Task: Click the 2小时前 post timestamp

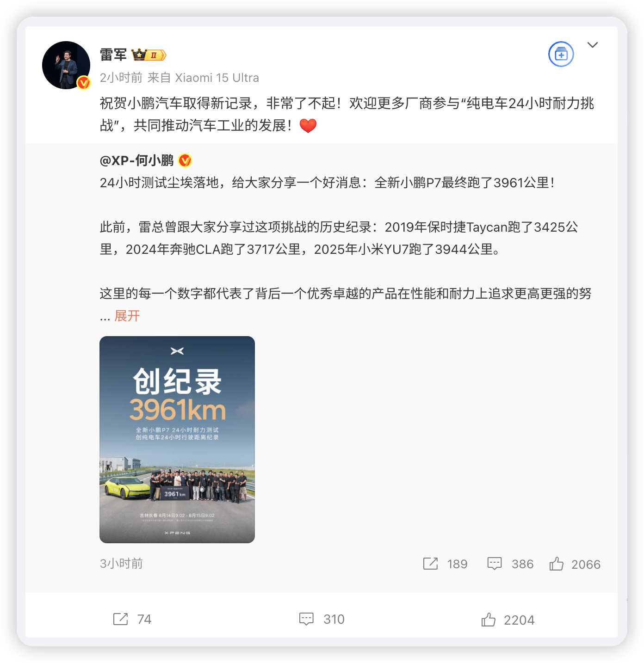Action: click(x=121, y=78)
